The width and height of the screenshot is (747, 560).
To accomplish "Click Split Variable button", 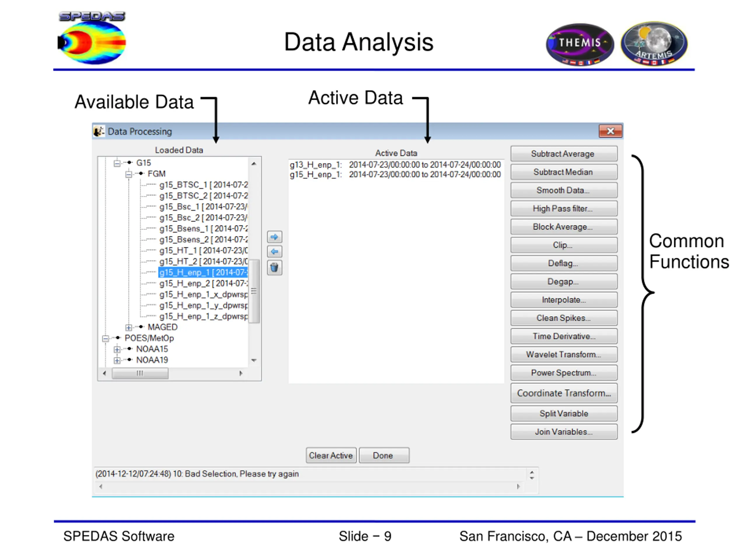I will point(564,414).
